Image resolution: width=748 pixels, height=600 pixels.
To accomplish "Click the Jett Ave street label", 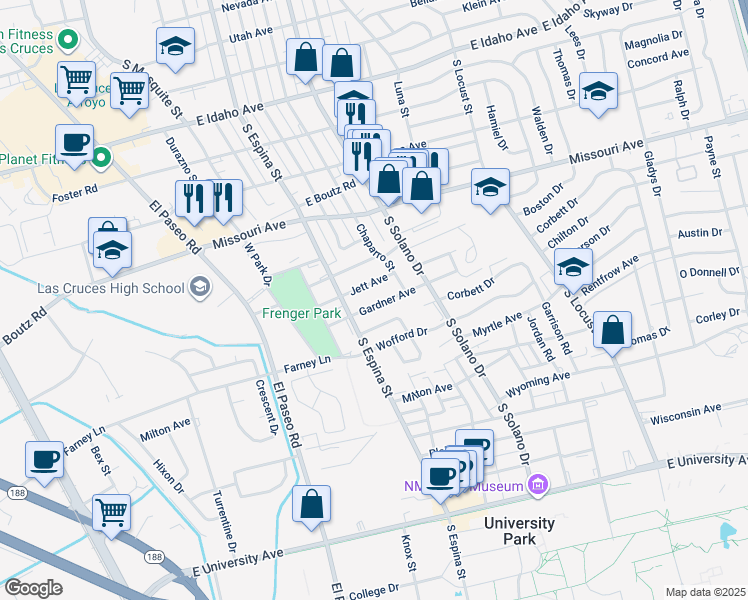I will pyautogui.click(x=369, y=285).
